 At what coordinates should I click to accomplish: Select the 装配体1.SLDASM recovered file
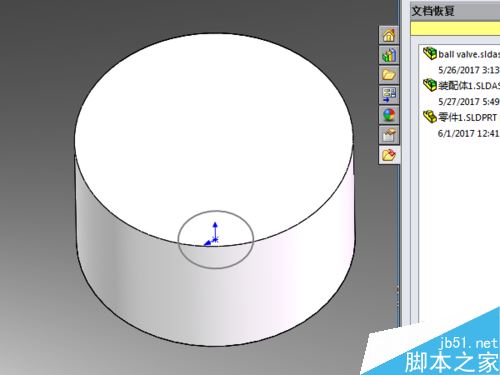469,86
